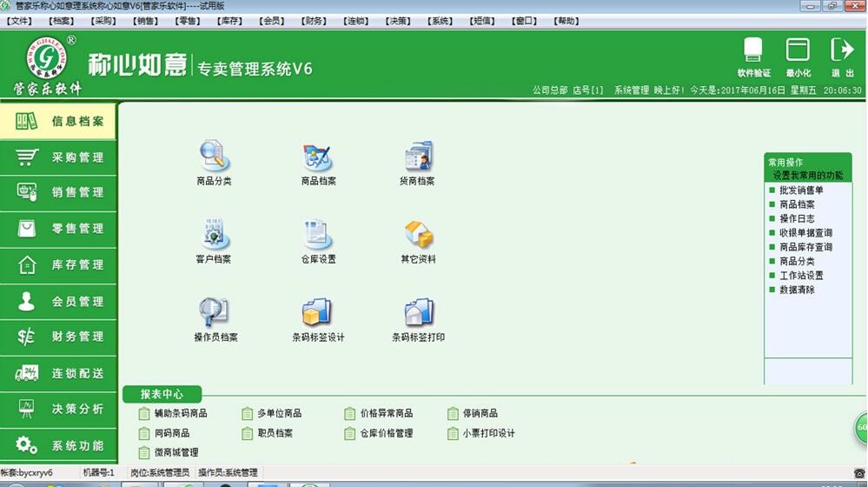Select 销售管理 in the sidebar
This screenshot has width=868, height=487.
(x=58, y=193)
